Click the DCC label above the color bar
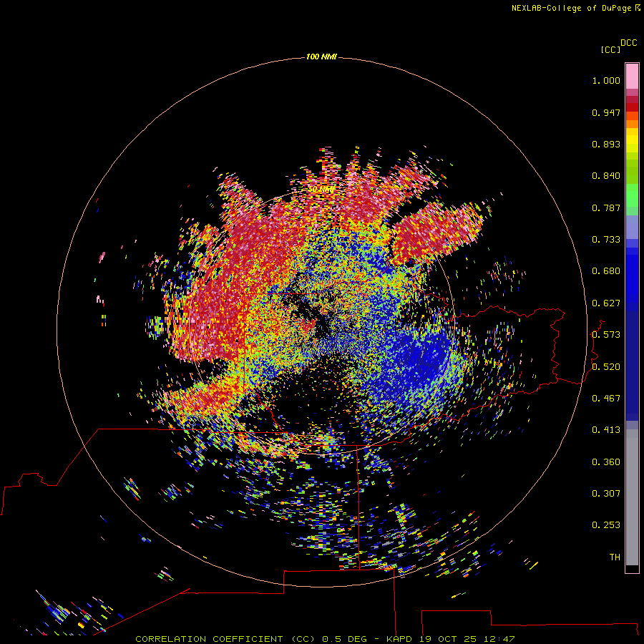Screen dimensions: 644x644 (x=629, y=43)
